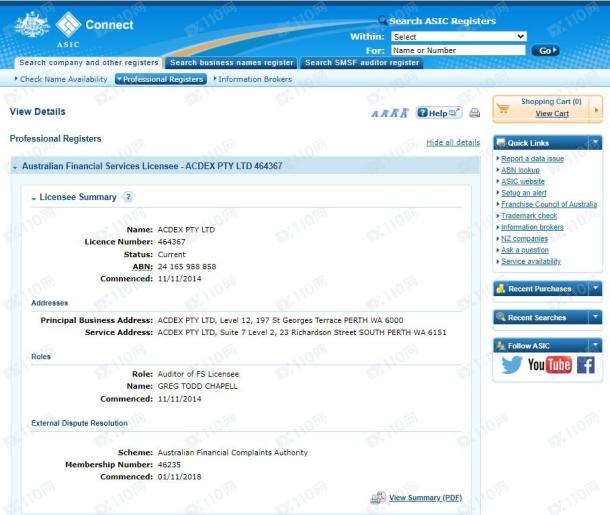Screen dimensions: 610x515
Task: Select Professional Registers submenu item
Action: [x=161, y=79]
